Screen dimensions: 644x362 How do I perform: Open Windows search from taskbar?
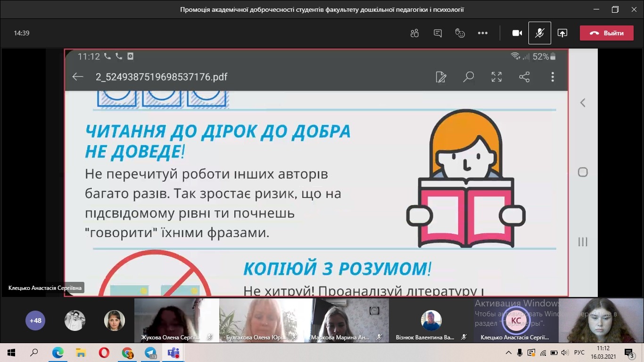coord(34,353)
